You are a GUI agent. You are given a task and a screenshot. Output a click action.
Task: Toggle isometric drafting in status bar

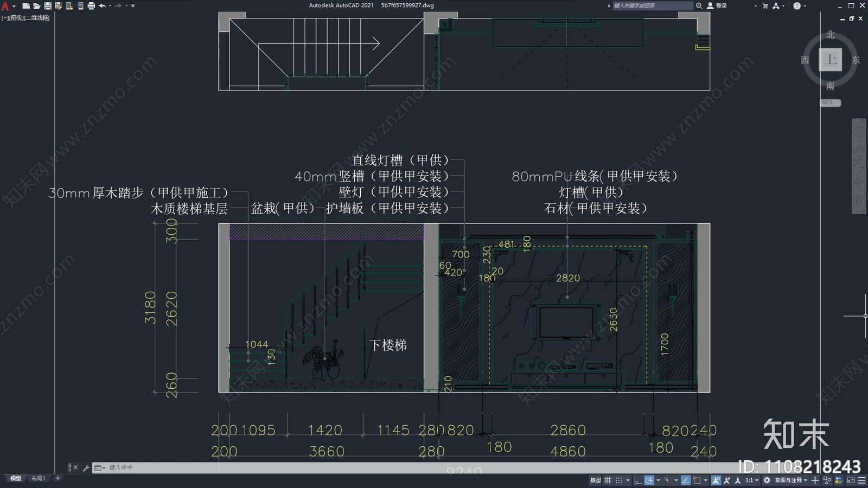pos(667,480)
